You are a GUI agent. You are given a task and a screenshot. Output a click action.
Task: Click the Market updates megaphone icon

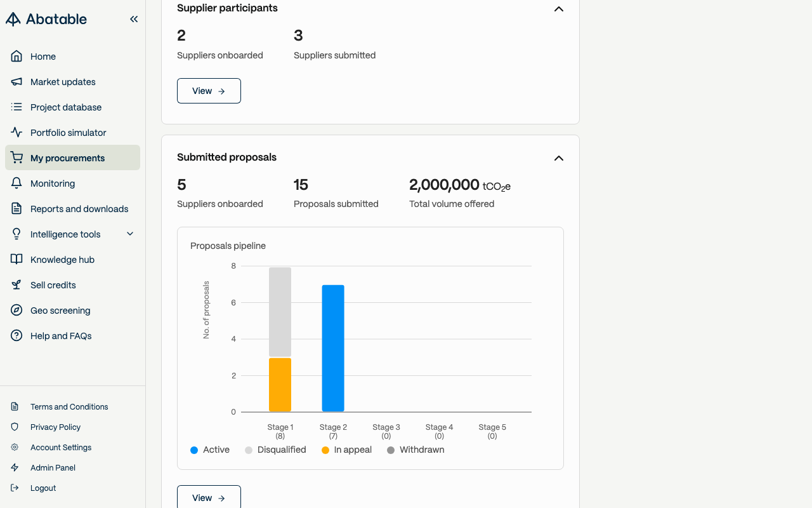[16, 82]
